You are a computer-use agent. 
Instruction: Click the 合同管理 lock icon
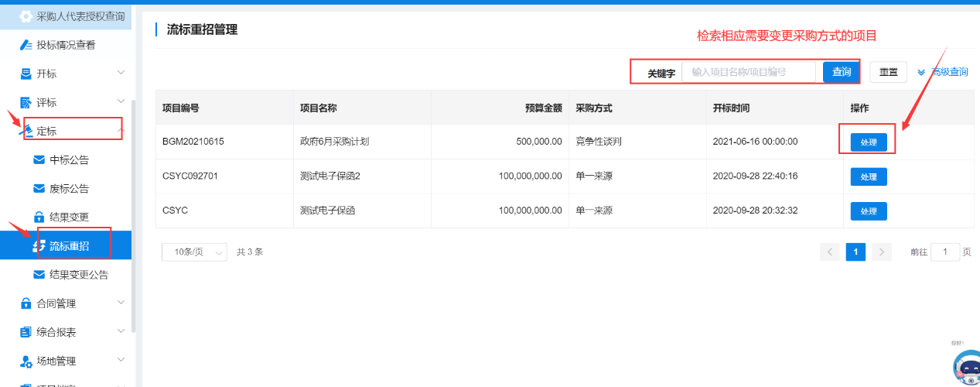point(26,303)
